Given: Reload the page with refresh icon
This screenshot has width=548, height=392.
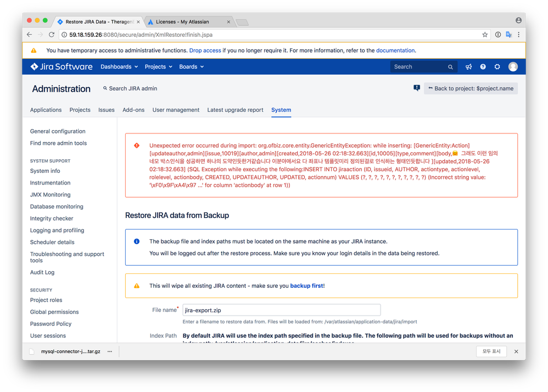Looking at the screenshot, I should pyautogui.click(x=52, y=35).
